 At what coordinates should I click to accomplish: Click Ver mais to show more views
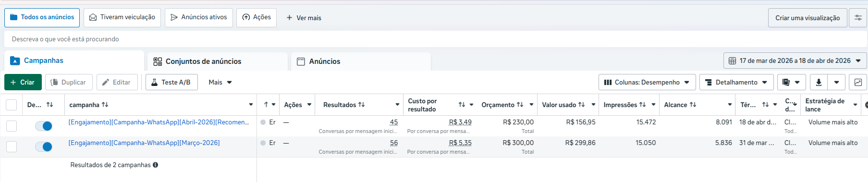[304, 18]
